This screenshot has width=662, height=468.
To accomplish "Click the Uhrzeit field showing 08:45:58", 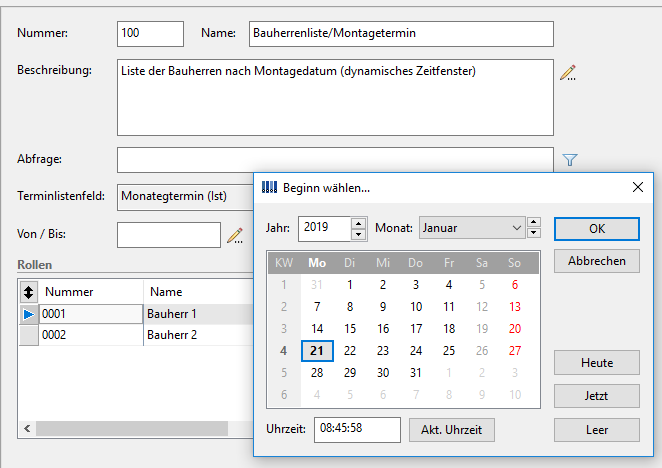I will click(x=357, y=430).
